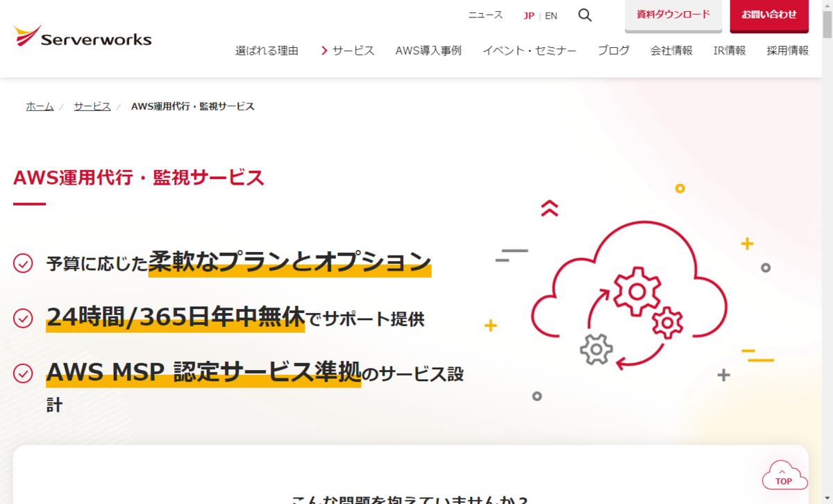This screenshot has width=833, height=504.
Task: Click the text 24時間/365日年中無休
Action: click(x=176, y=317)
